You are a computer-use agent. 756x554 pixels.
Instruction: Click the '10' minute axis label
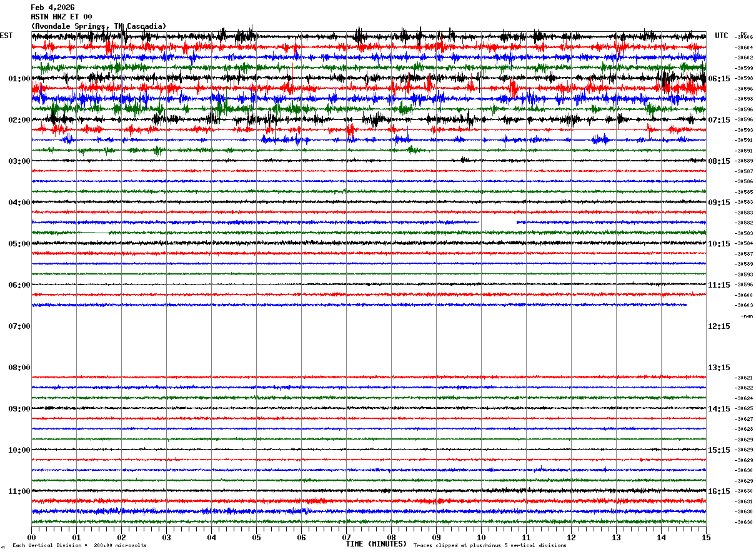pyautogui.click(x=481, y=538)
